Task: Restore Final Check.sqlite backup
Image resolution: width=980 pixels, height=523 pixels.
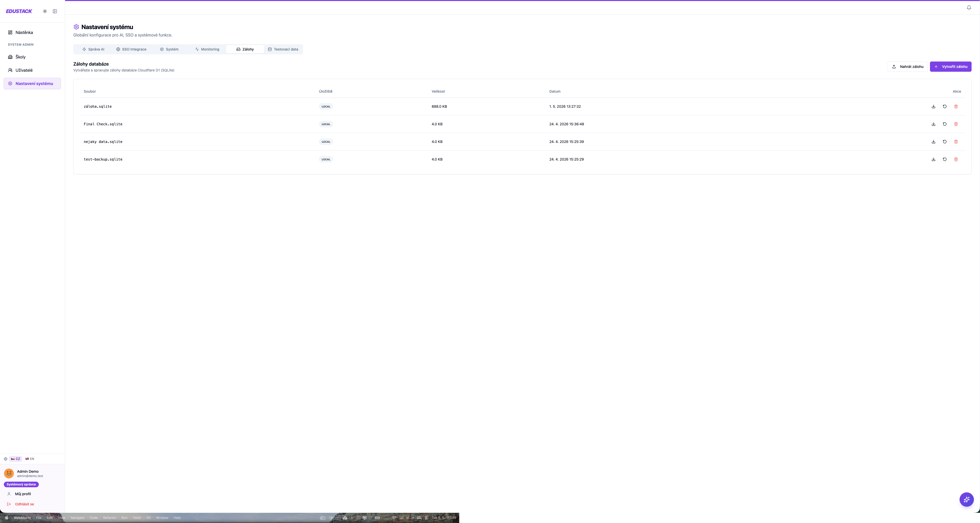Action: (945, 124)
